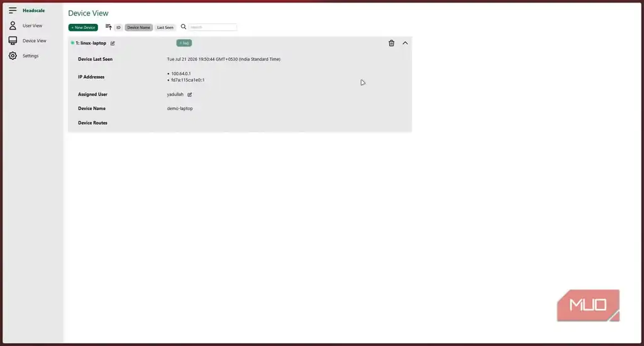Image resolution: width=644 pixels, height=346 pixels.
Task: Click the linux-laptop device title
Action: (91, 43)
